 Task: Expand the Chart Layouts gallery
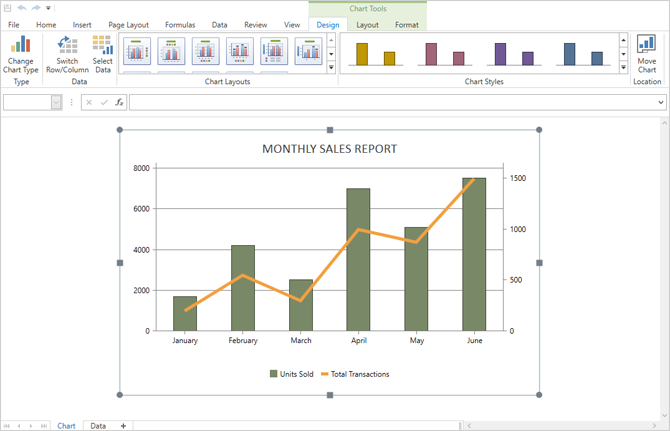coord(331,67)
